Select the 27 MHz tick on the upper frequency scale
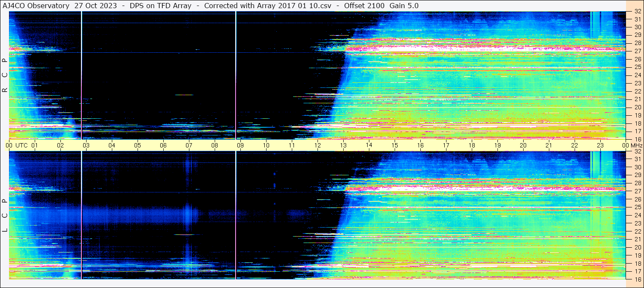The height and width of the screenshot is (288, 644). [637, 51]
